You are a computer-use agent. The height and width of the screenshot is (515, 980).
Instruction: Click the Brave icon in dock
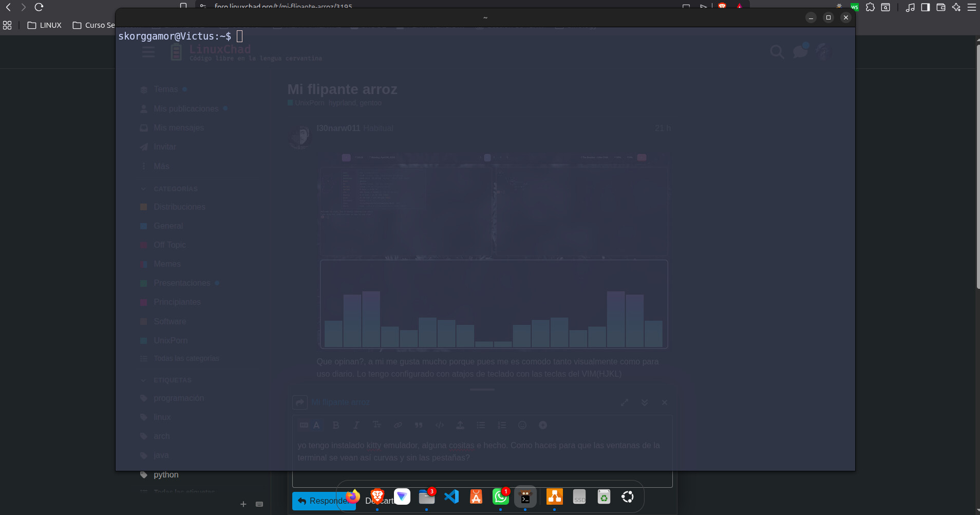(x=378, y=496)
